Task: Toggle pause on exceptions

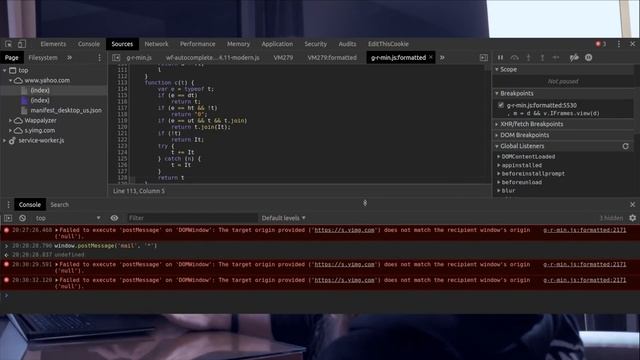Action: coord(589,58)
